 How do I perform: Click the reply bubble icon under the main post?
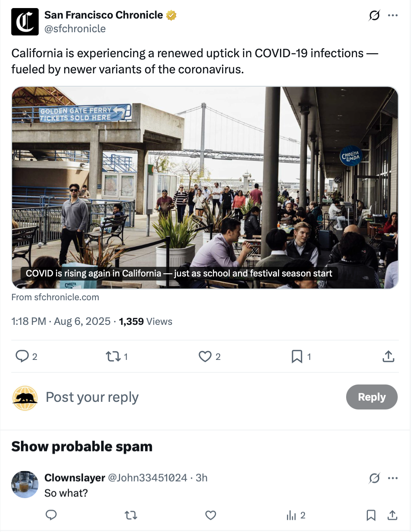(22, 356)
